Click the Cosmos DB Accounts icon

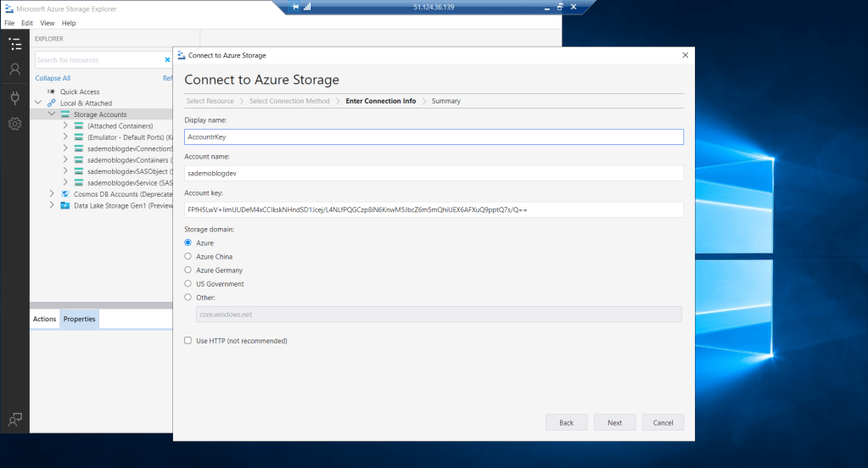[65, 193]
